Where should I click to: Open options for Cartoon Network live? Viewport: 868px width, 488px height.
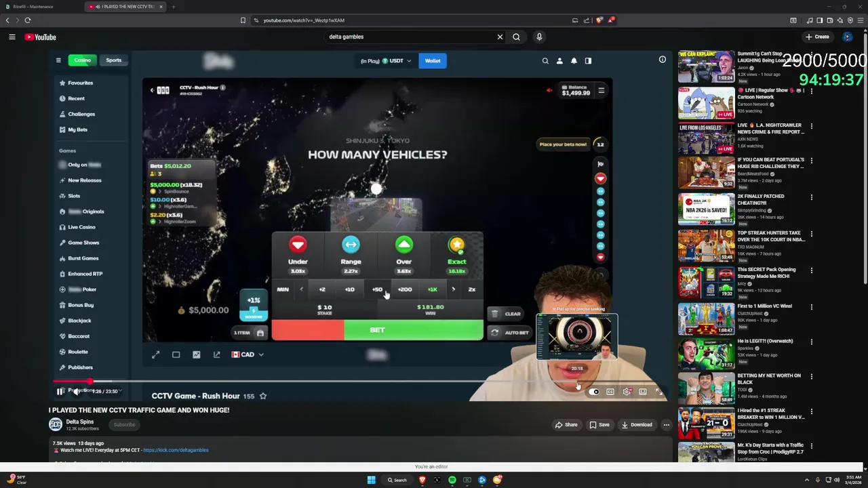coord(811,90)
